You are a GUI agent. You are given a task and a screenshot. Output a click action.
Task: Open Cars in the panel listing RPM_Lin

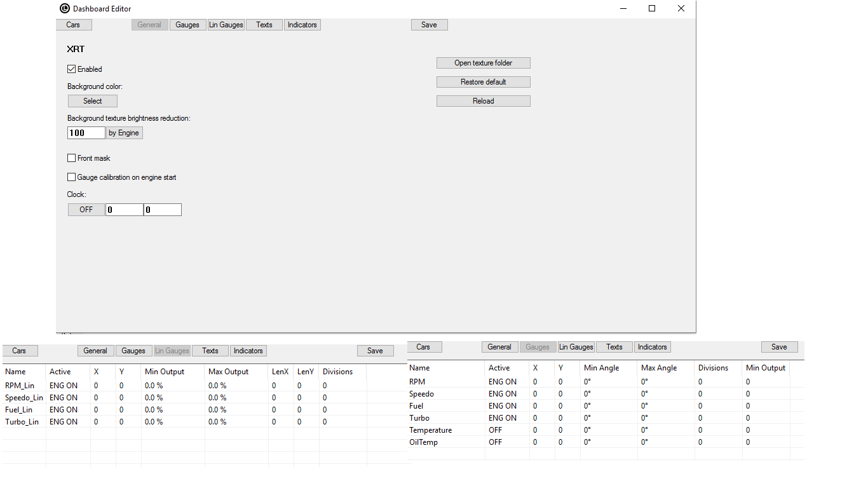tap(20, 351)
